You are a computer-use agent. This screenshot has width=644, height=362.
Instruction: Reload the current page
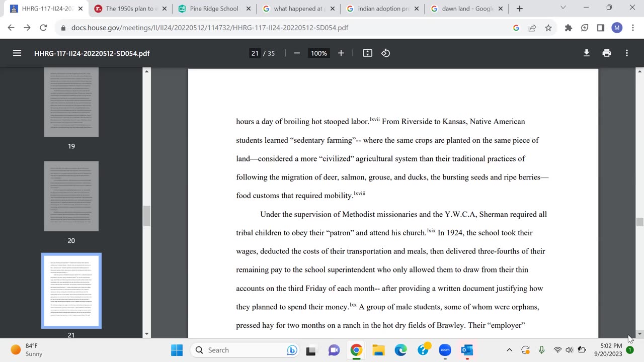click(x=43, y=28)
